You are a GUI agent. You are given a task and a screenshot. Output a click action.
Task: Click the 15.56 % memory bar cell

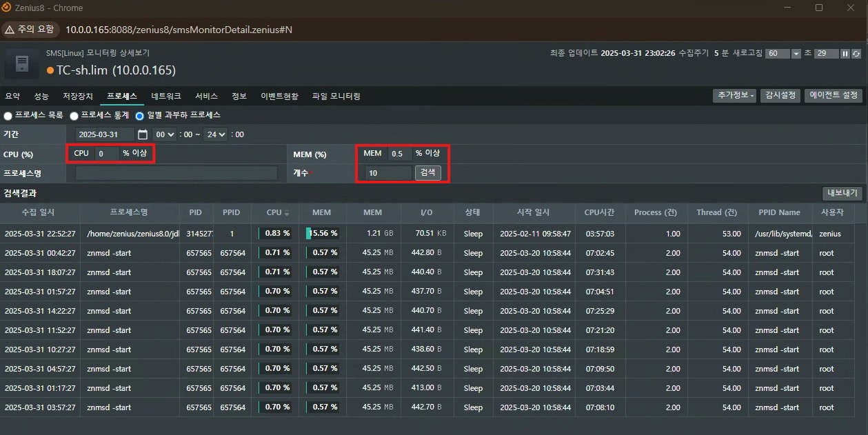tap(322, 234)
